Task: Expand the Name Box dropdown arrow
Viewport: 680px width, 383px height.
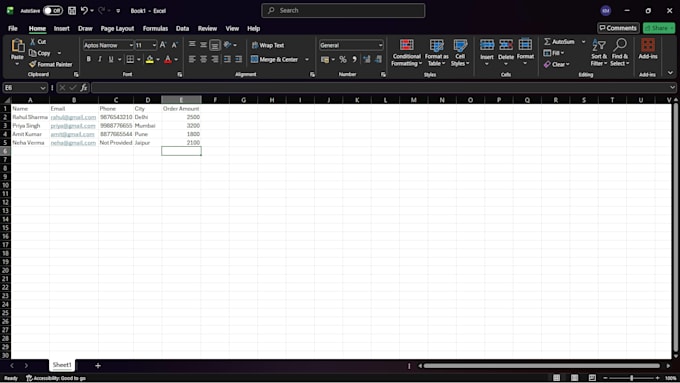Action: [x=42, y=88]
